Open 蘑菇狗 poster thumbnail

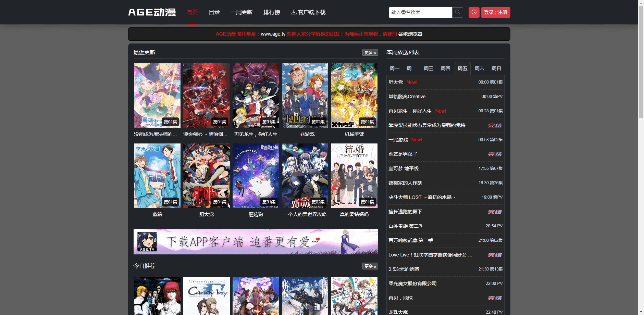pyautogui.click(x=256, y=176)
